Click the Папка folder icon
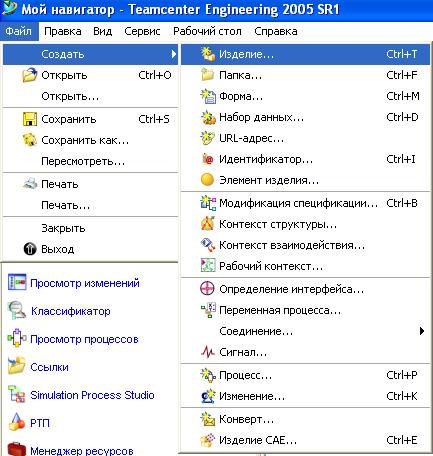This screenshot has height=456, width=433. 208,75
